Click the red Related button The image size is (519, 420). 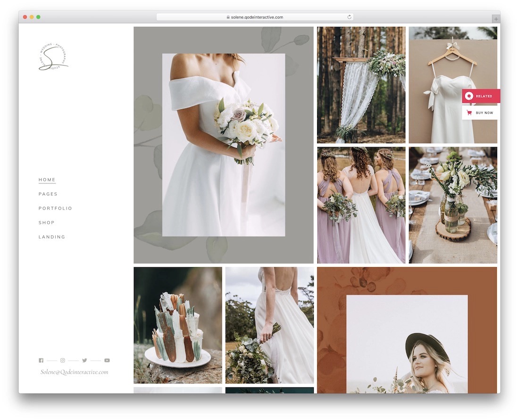click(x=481, y=96)
